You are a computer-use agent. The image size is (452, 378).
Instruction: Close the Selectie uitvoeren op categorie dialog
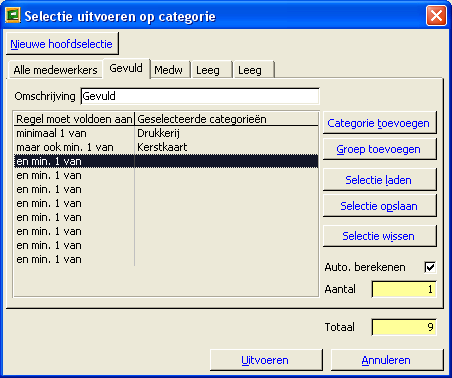(436, 15)
